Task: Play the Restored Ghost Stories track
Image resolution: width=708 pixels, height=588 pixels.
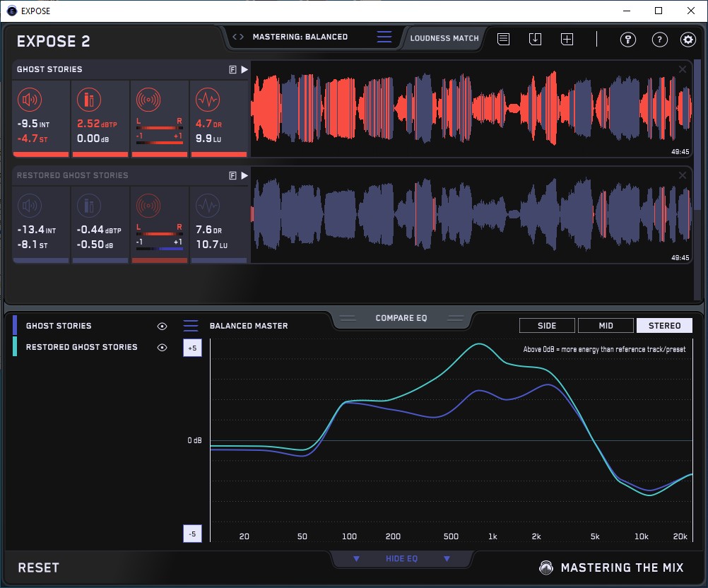Action: point(244,175)
